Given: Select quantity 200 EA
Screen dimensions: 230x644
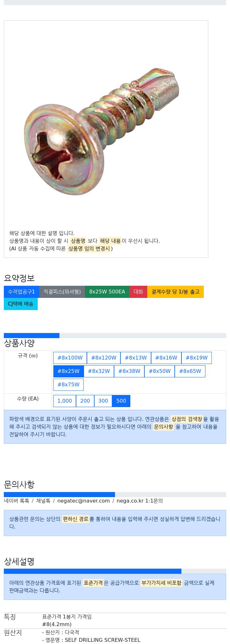Looking at the screenshot, I should (x=85, y=401).
